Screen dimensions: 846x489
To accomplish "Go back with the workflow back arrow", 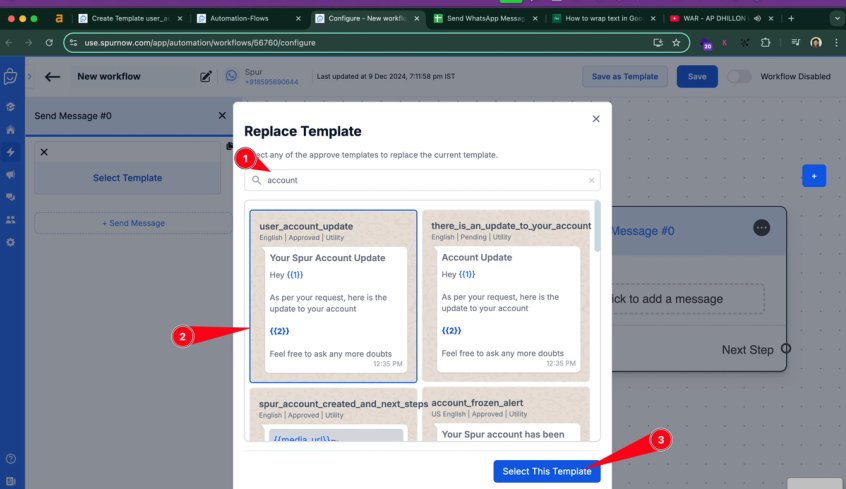I will point(52,77).
